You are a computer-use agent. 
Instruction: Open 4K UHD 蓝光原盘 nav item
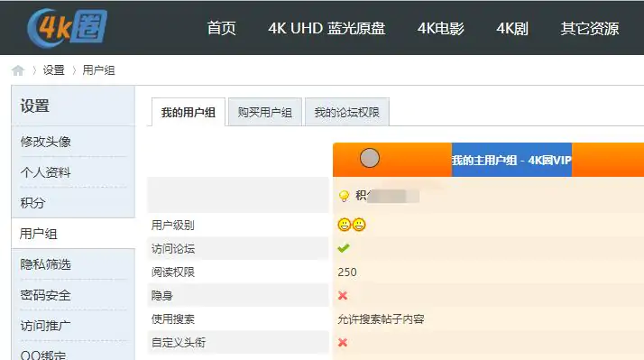tap(327, 28)
